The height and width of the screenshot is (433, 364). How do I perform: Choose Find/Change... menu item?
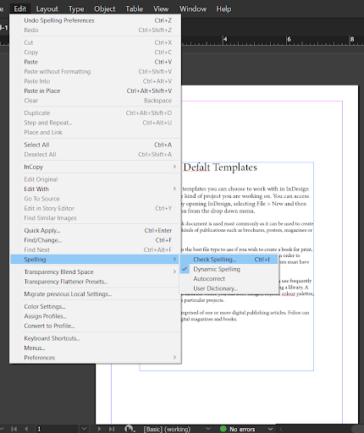coord(96,240)
